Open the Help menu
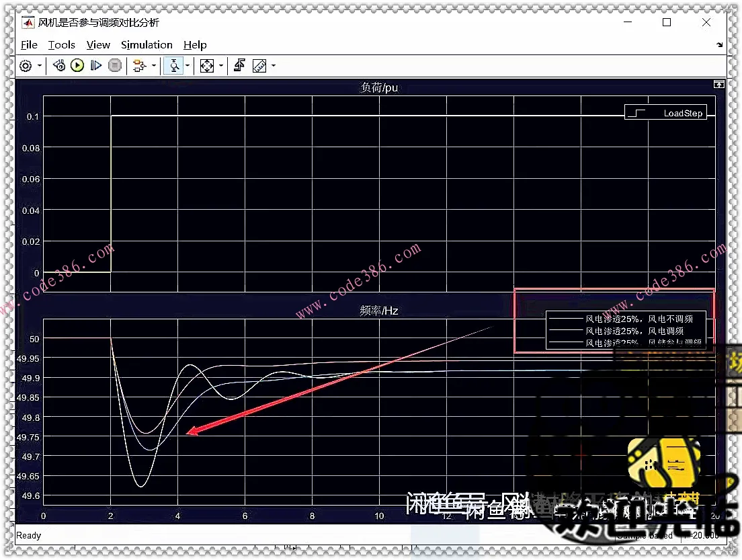This screenshot has height=560, width=742. click(x=195, y=45)
